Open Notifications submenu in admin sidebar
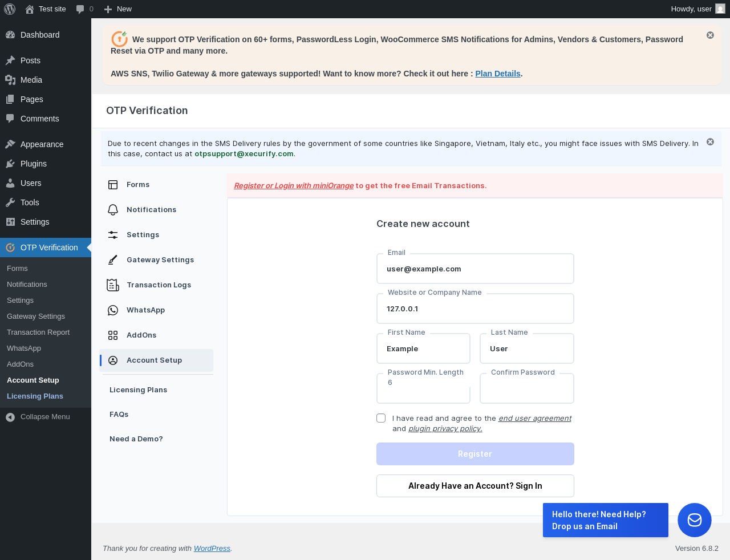 click(46, 285)
